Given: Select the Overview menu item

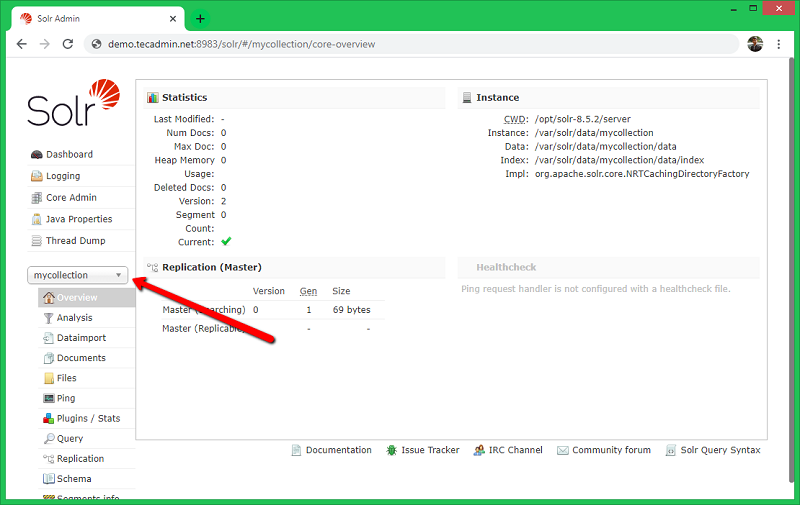Looking at the screenshot, I should pyautogui.click(x=87, y=297).
